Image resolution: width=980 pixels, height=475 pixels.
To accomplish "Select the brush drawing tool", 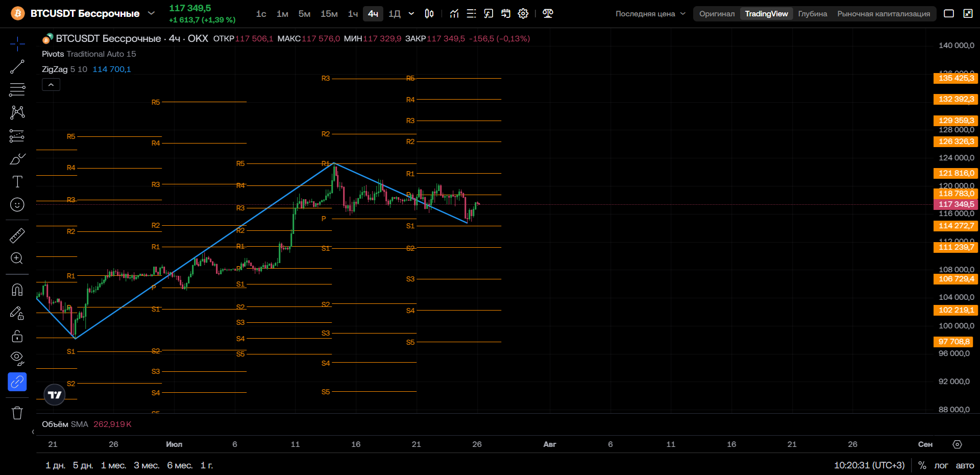I will click(17, 159).
